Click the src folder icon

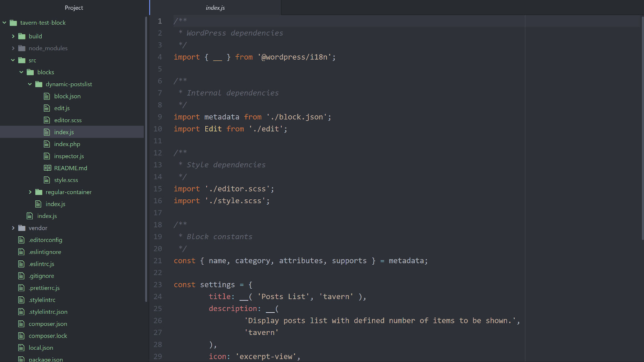(x=22, y=60)
